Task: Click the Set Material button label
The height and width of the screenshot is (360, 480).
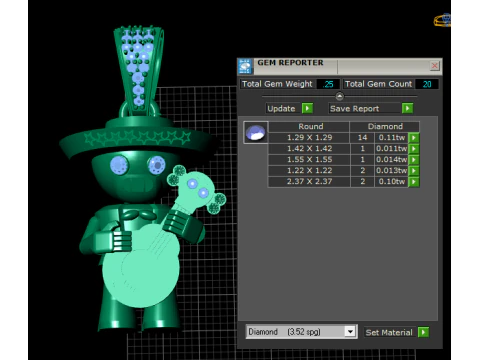Action: coord(389,332)
